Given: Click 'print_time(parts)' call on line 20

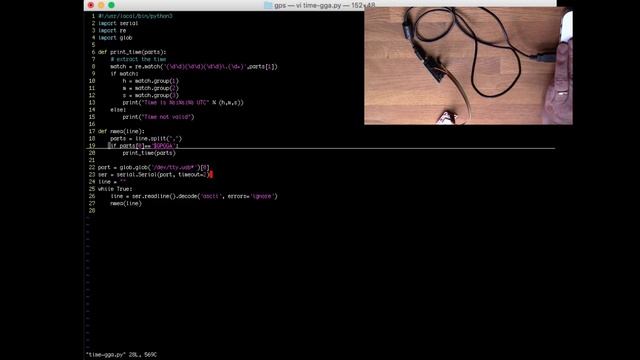Looking at the screenshot, I should pyautogui.click(x=149, y=153).
